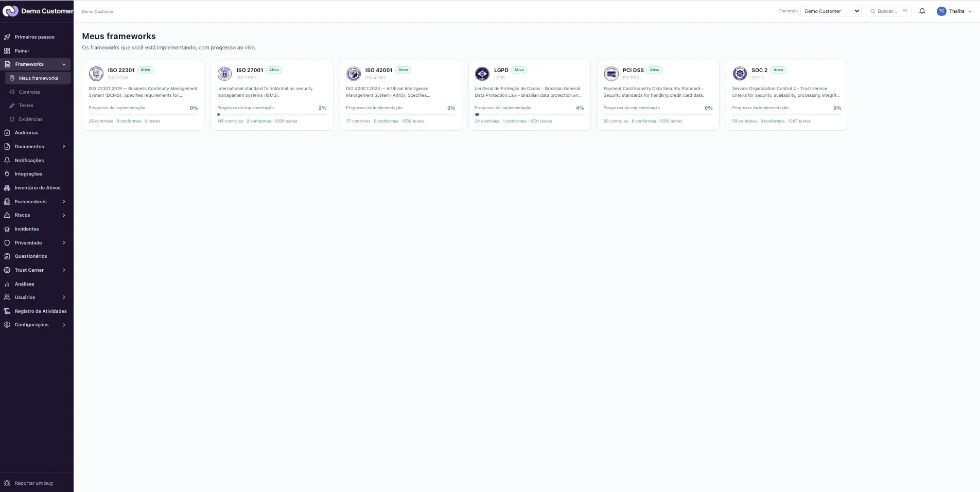Screen dimensions: 980x492
Task: Expand the Documentos submenu chevron
Action: click(64, 147)
